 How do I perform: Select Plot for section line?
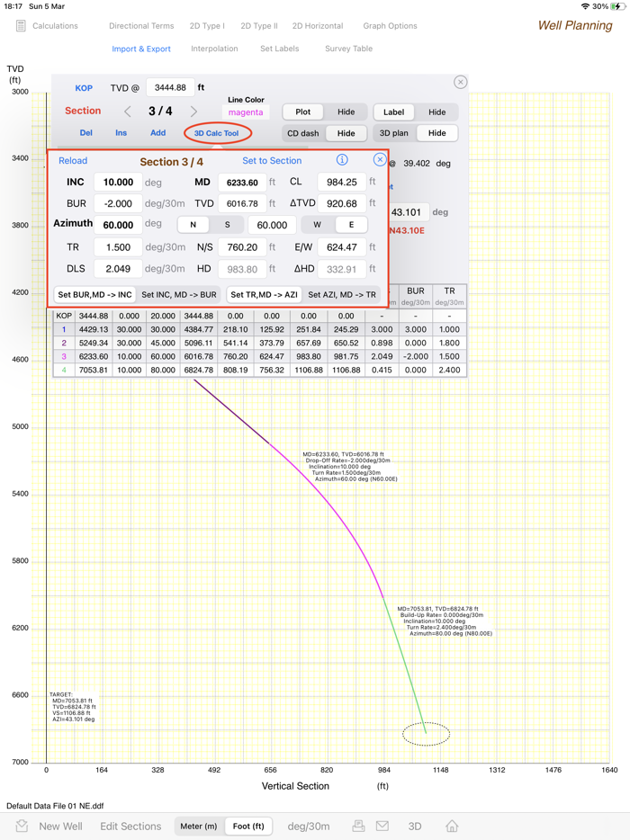pos(303,112)
